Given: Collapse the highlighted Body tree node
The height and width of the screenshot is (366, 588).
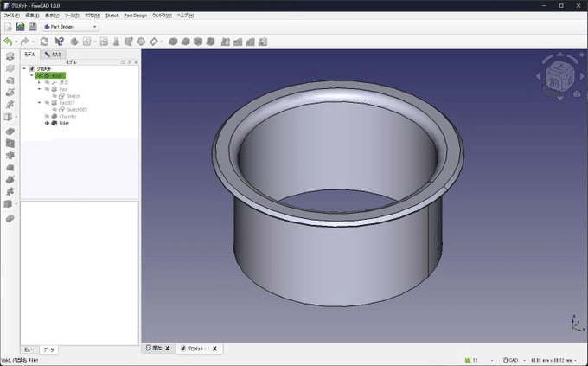Looking at the screenshot, I should 32,75.
